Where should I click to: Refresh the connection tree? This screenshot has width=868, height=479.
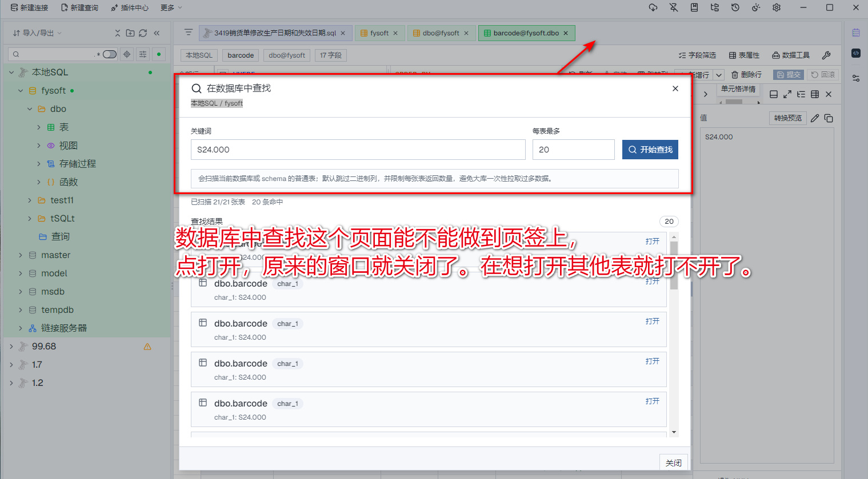click(143, 33)
